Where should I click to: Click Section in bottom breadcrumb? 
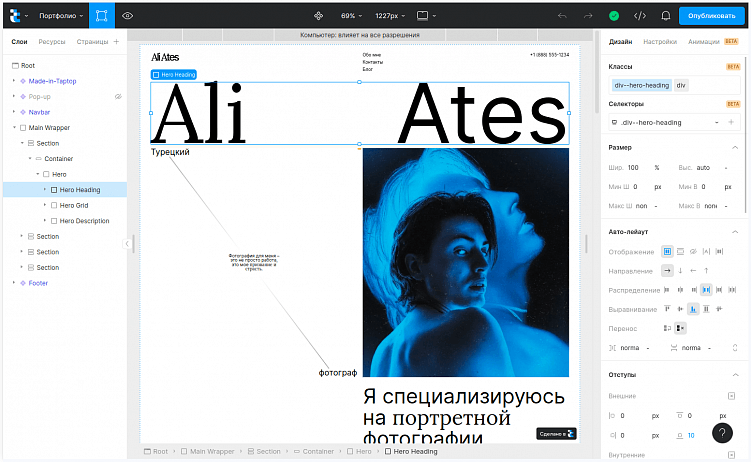coord(264,451)
